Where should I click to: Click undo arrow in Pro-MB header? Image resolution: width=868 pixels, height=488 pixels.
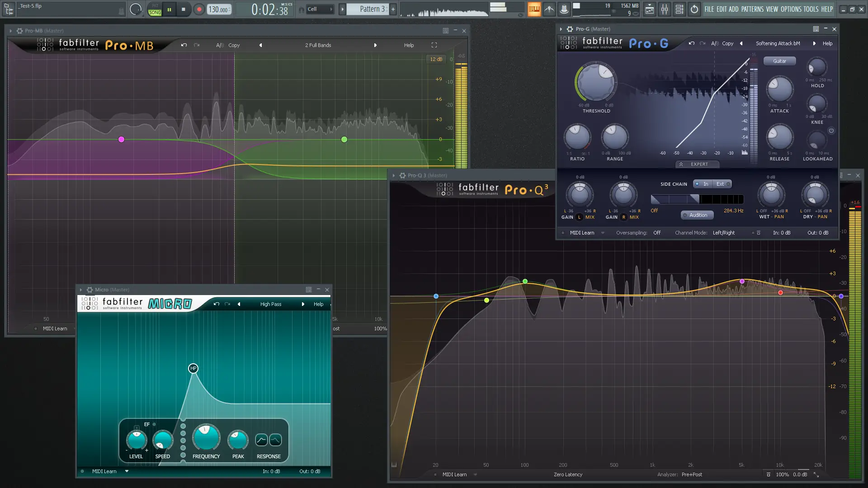[x=184, y=45]
